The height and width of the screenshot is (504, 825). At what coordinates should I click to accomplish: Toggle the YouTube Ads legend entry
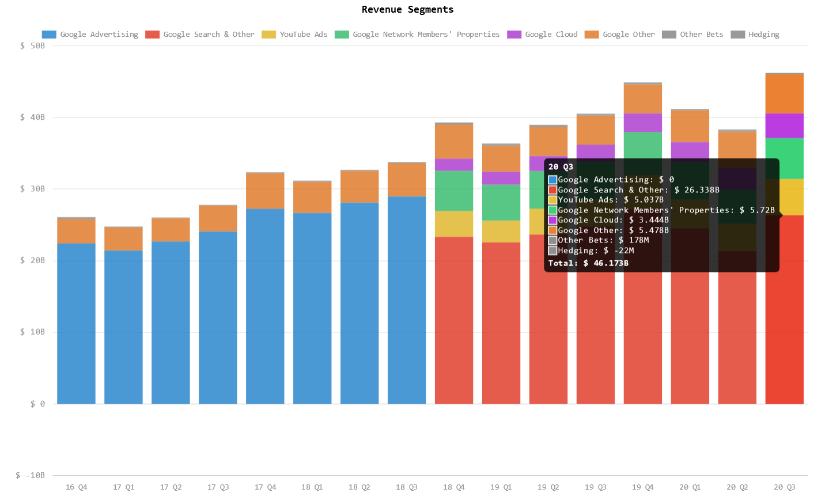tap(294, 35)
